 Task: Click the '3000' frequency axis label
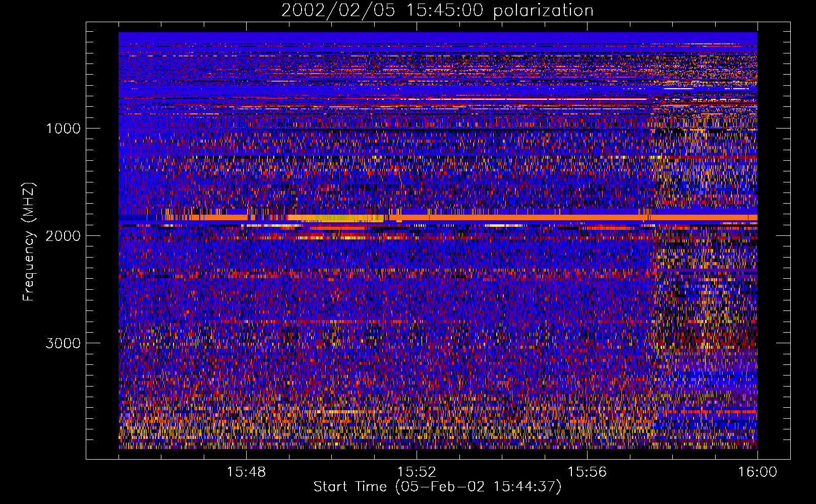coord(63,343)
